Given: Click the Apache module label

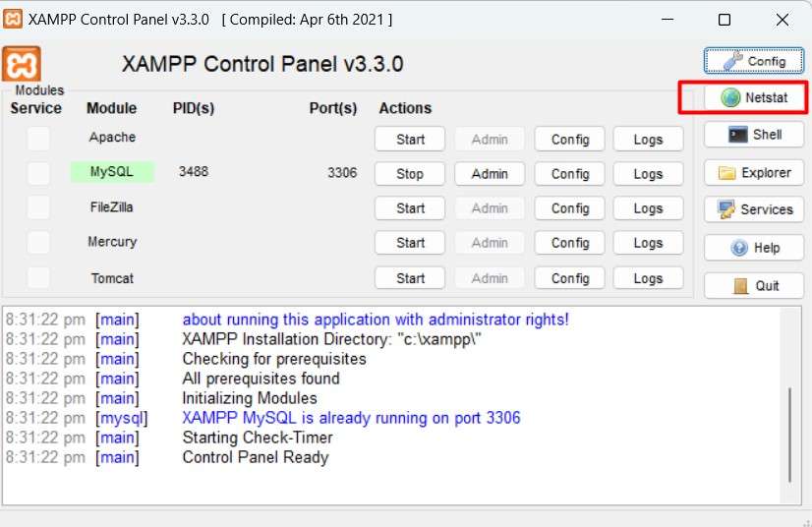Looking at the screenshot, I should coord(112,137).
